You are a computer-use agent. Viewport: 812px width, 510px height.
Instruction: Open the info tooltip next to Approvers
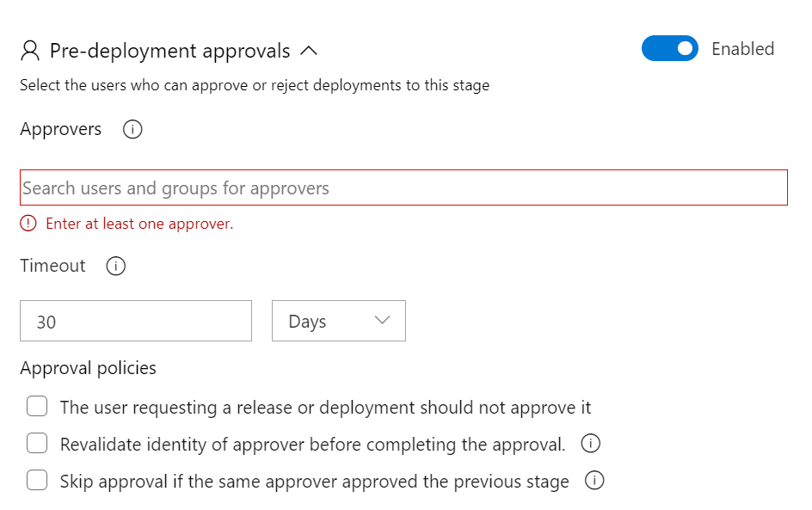tap(132, 129)
